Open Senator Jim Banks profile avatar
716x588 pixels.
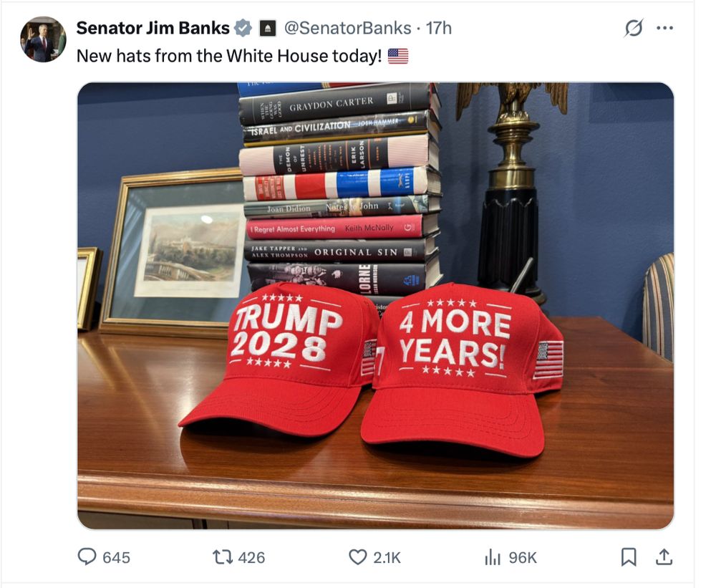43,39
